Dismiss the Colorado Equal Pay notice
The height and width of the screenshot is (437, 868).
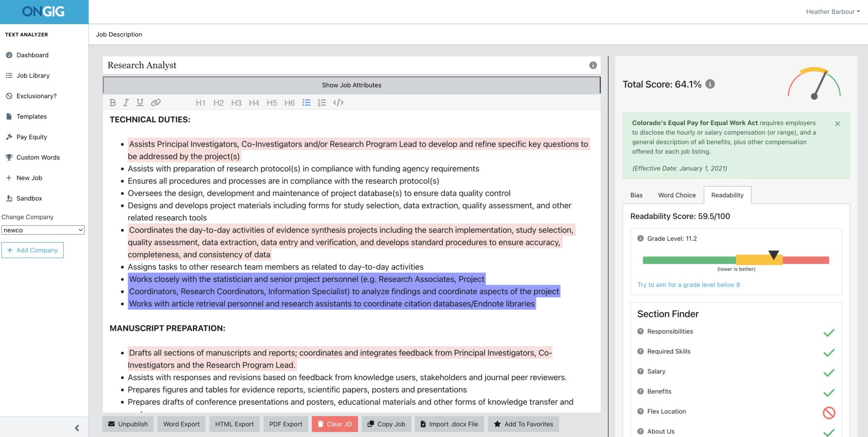point(837,124)
